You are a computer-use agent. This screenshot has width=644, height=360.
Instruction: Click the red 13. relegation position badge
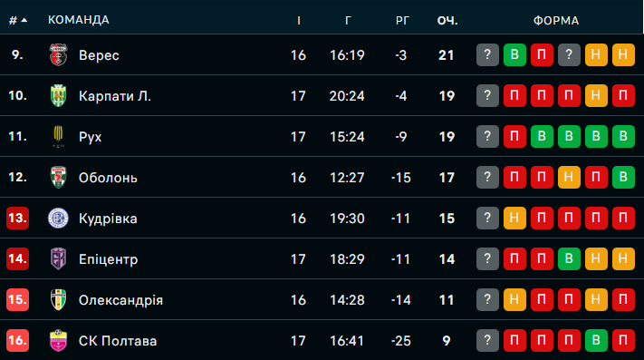[x=17, y=218]
